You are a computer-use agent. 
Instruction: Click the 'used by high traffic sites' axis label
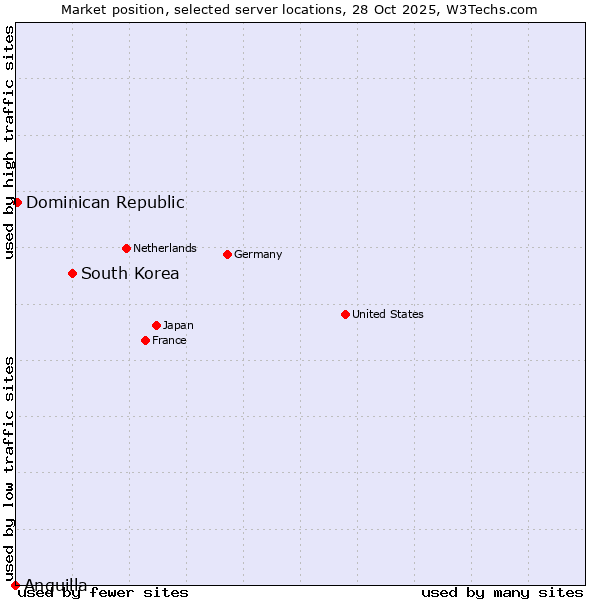tap(9, 143)
